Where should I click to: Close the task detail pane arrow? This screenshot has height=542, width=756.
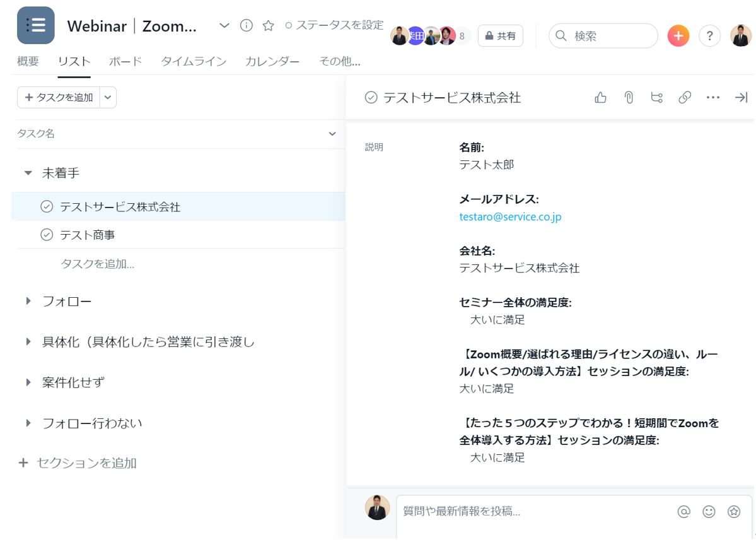coord(741,98)
